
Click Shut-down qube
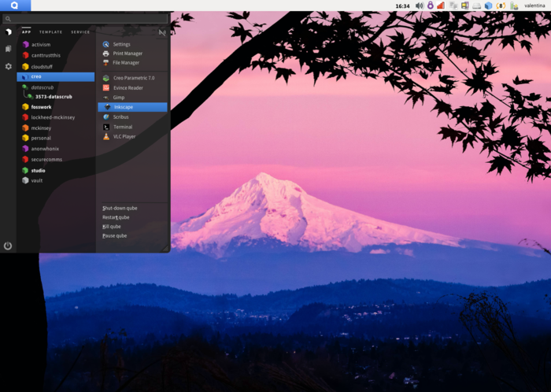tap(120, 208)
